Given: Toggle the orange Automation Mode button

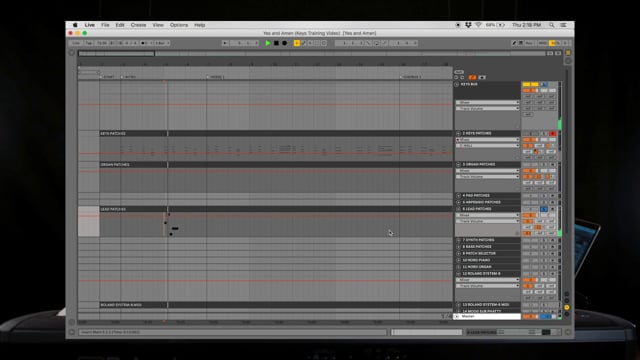Looking at the screenshot, I should [x=472, y=77].
